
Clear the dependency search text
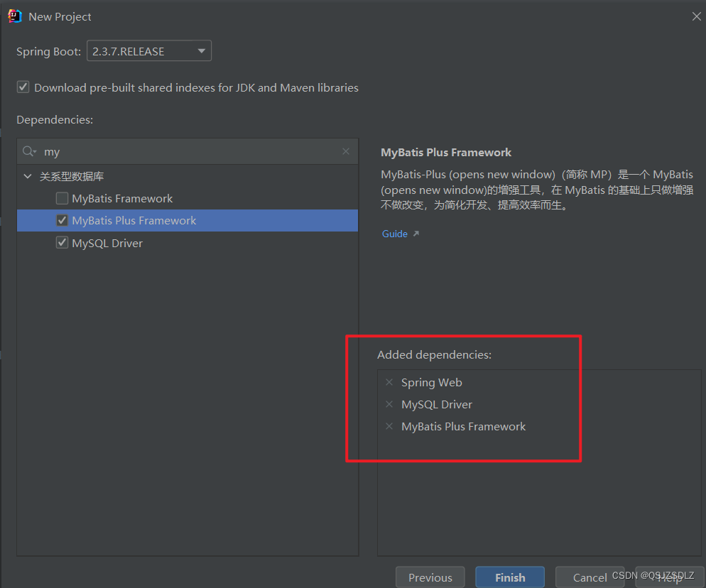pyautogui.click(x=345, y=151)
